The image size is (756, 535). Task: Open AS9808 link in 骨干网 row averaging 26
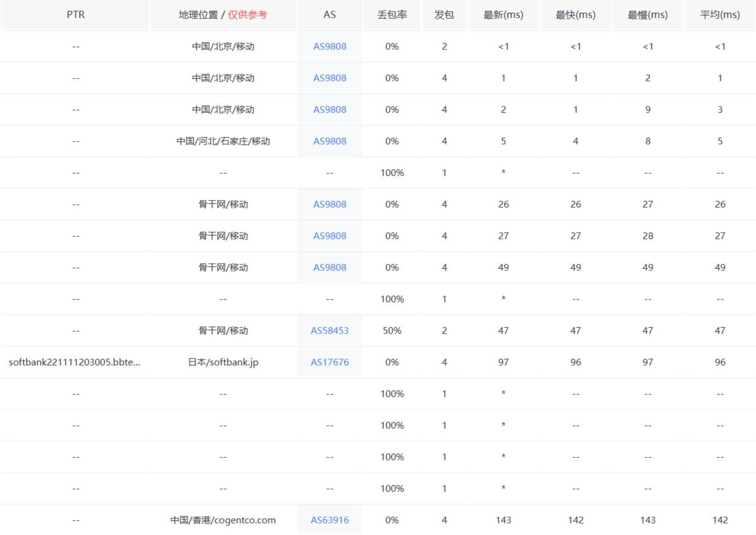click(329, 204)
